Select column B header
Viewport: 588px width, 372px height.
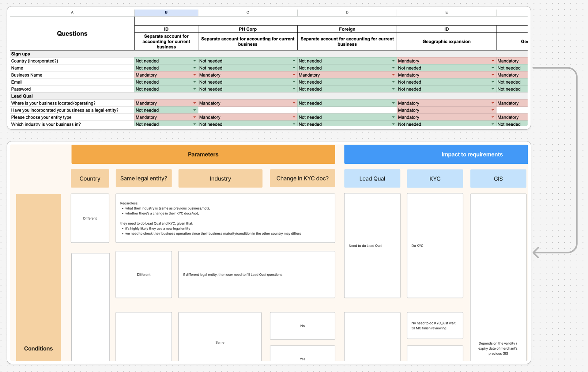[x=166, y=13]
